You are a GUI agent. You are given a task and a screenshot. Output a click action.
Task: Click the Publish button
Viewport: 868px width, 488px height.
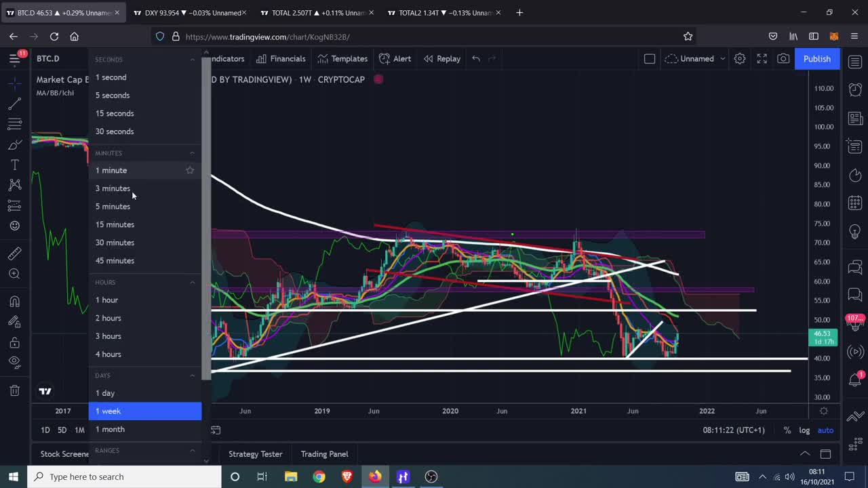click(816, 59)
